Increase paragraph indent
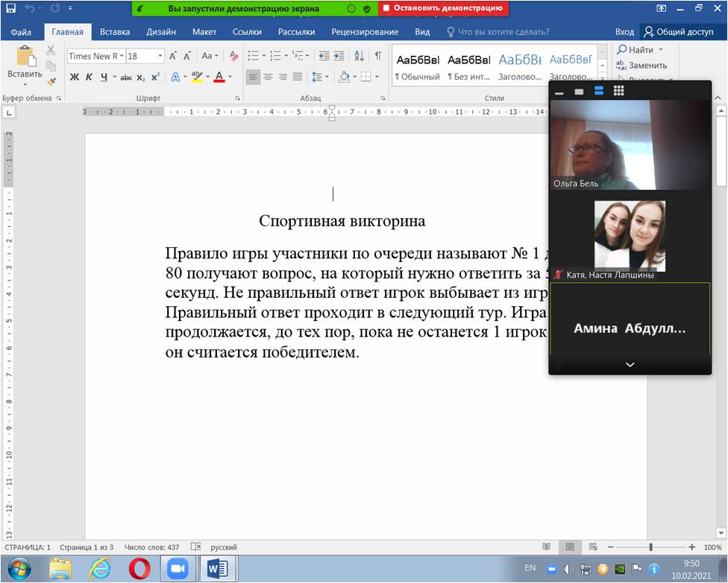 [340, 55]
